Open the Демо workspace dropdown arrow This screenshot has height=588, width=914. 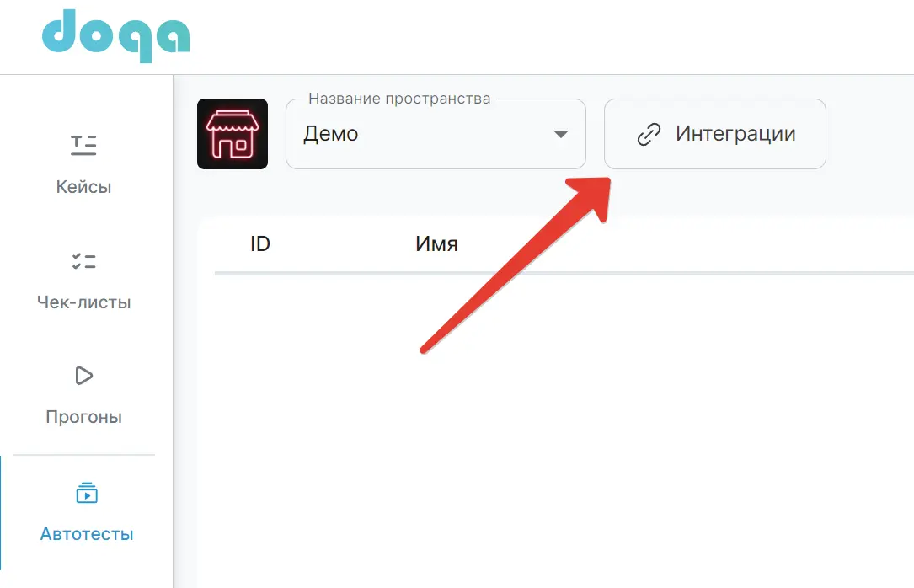[x=560, y=134]
